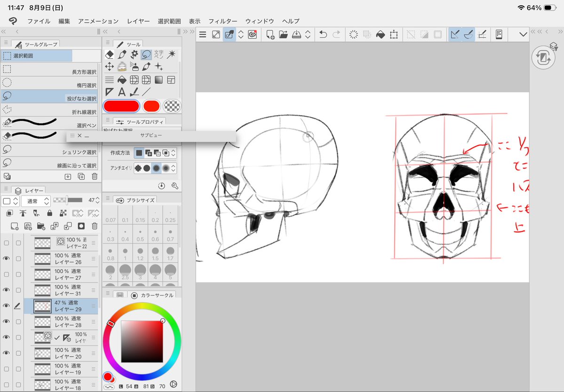Screen dimensions: 564x392
Task: Open the blending mode dropdown showing 通常
Action: tap(35, 201)
